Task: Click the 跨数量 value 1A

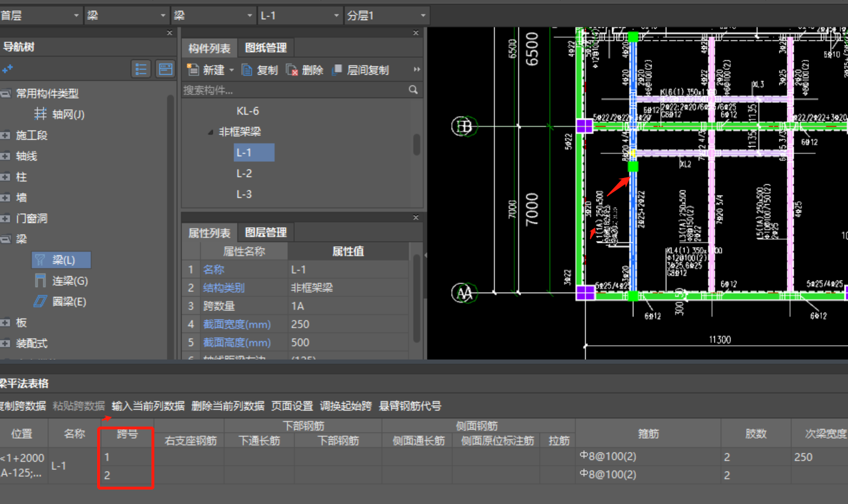Action: (x=348, y=306)
